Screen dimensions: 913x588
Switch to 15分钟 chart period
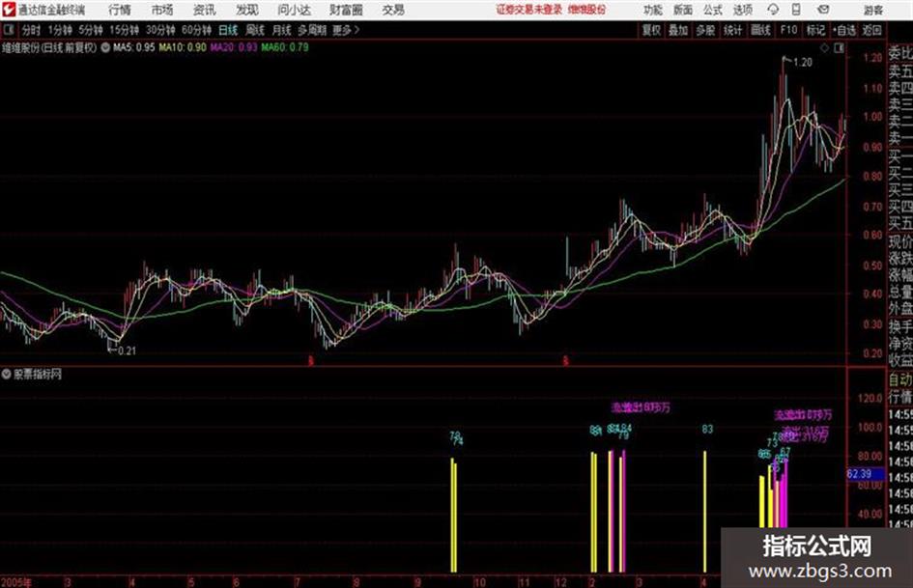point(124,30)
